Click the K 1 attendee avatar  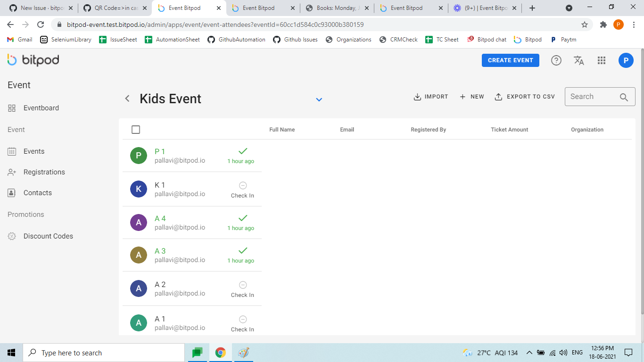(139, 189)
